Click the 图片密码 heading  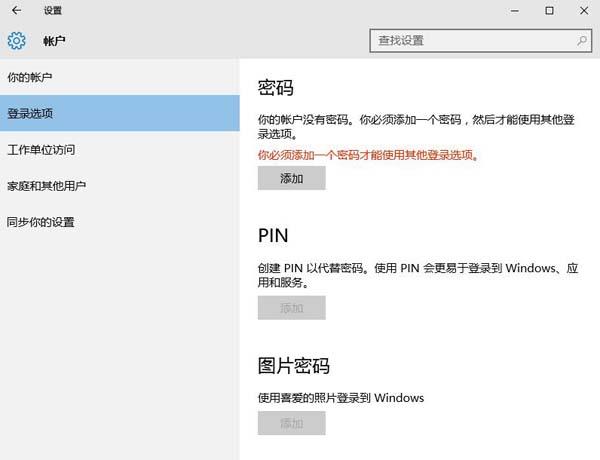(293, 365)
